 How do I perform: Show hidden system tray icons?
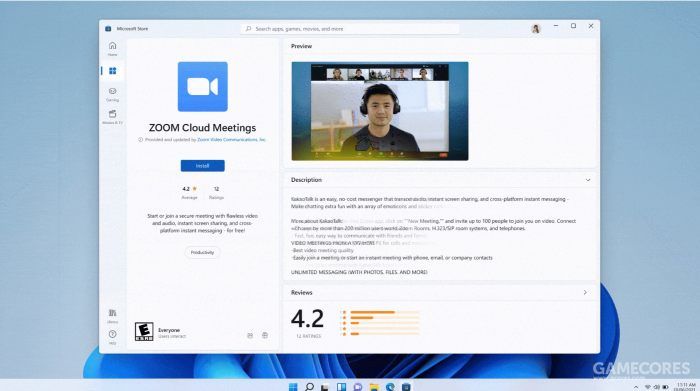click(636, 387)
